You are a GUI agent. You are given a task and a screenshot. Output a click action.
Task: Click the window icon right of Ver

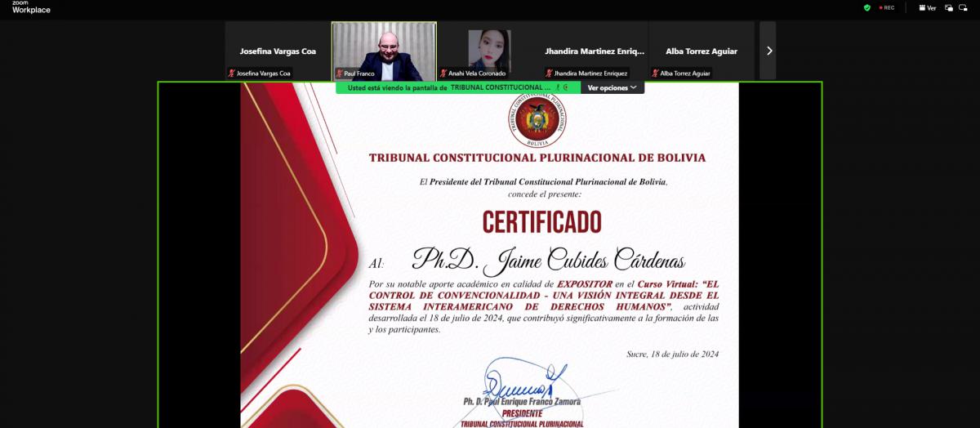949,7
